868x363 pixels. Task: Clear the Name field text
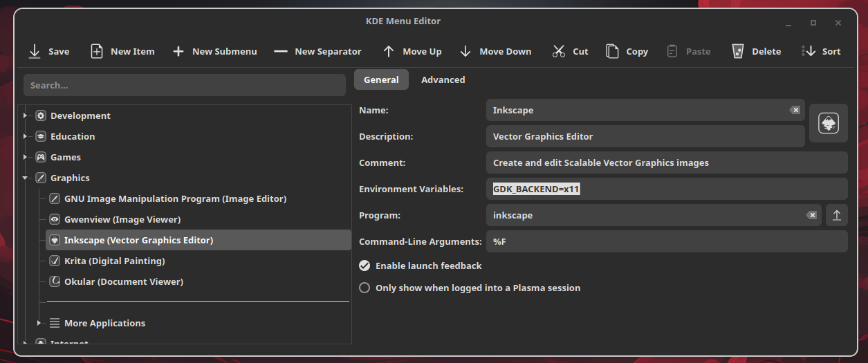pos(795,110)
